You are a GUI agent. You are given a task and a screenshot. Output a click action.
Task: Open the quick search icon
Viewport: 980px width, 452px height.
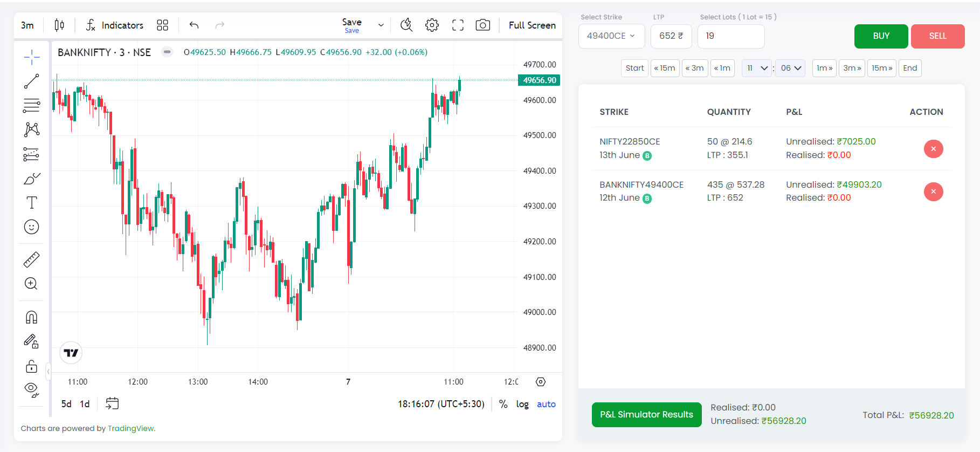click(x=406, y=25)
